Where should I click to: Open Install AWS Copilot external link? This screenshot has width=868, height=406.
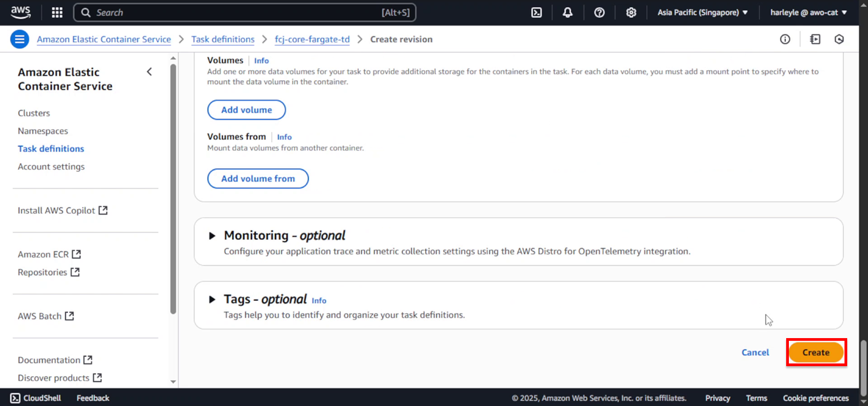coord(62,210)
